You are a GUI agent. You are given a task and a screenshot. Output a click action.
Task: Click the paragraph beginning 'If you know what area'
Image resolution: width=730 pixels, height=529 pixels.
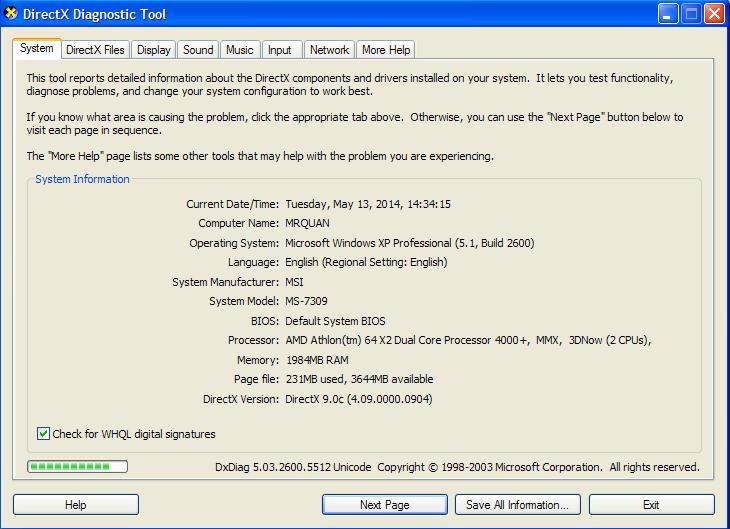pos(355,123)
